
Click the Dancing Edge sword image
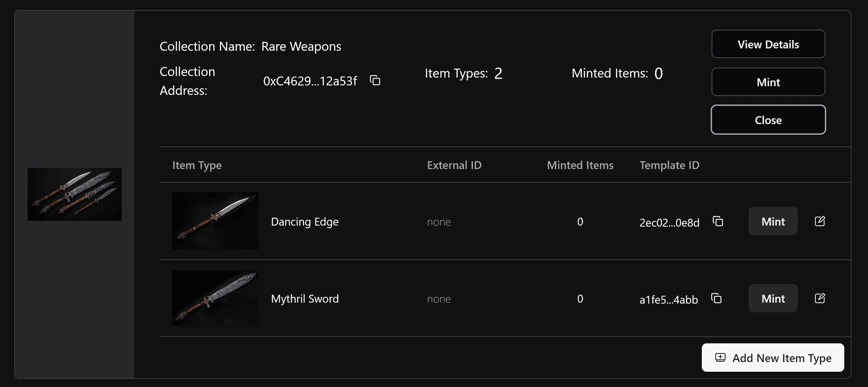(x=215, y=221)
